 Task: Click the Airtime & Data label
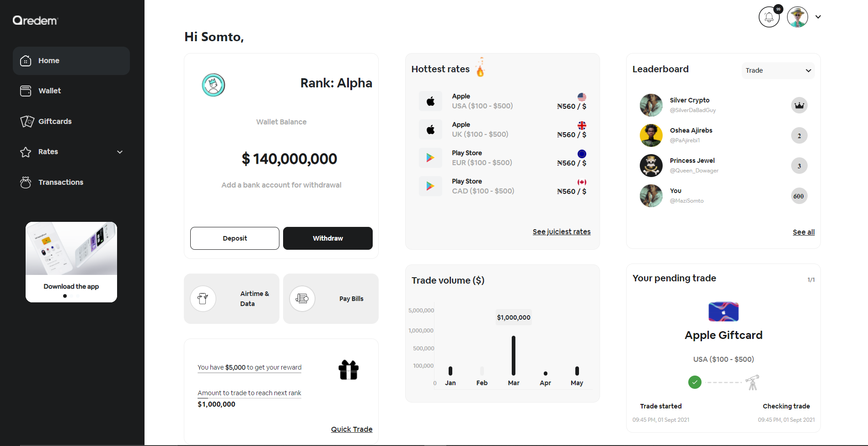point(255,299)
